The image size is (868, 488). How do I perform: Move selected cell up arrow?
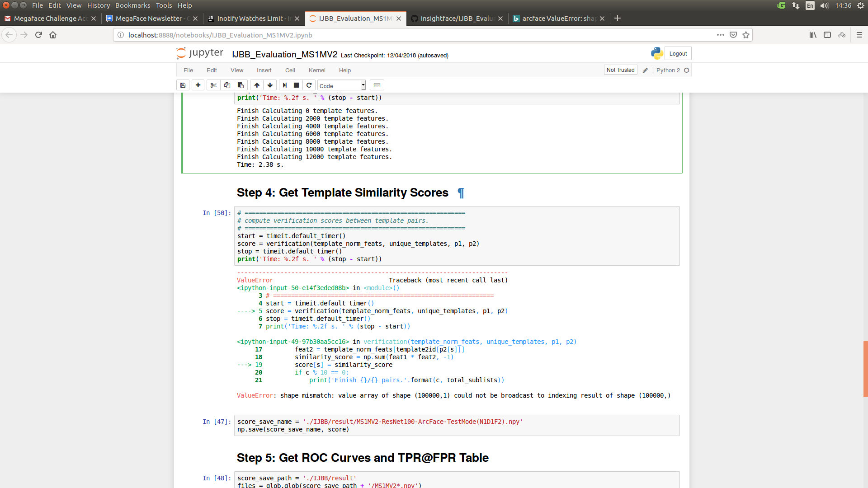pyautogui.click(x=257, y=85)
